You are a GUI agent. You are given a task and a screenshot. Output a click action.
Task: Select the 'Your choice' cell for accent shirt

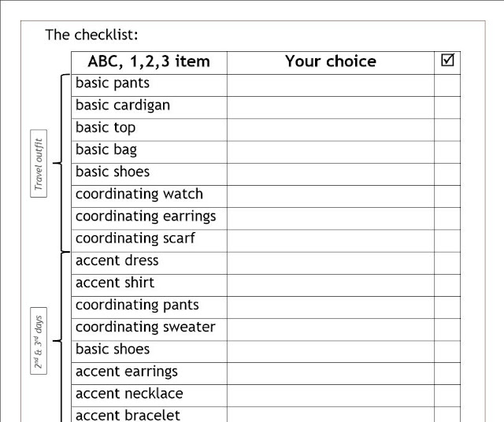pyautogui.click(x=330, y=283)
